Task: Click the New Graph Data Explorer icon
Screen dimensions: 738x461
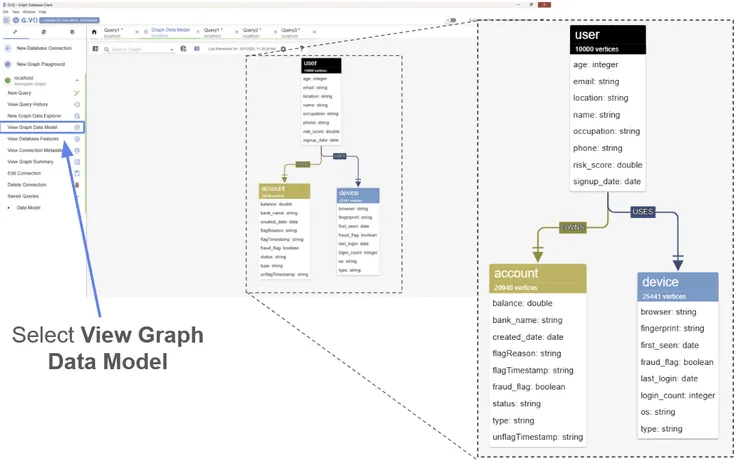Action: tap(77, 116)
